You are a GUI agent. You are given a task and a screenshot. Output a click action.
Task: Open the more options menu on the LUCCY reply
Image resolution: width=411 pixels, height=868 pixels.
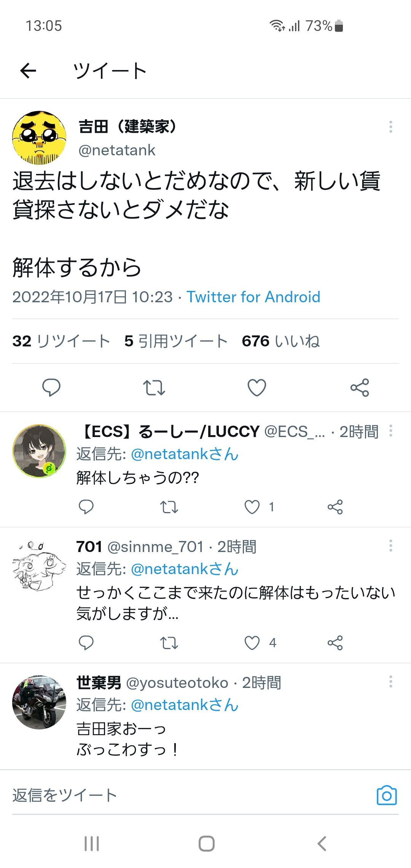tap(390, 431)
